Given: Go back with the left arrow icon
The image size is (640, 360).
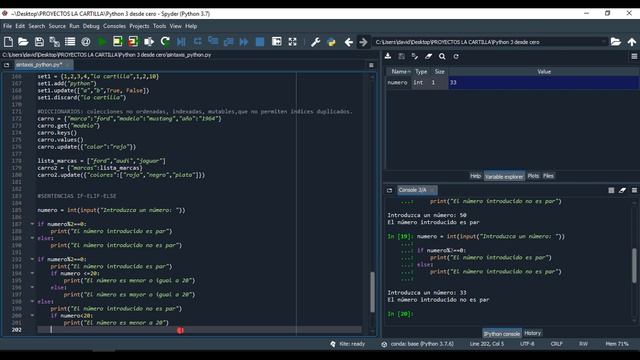Looking at the screenshot, I should pyautogui.click(x=348, y=42).
